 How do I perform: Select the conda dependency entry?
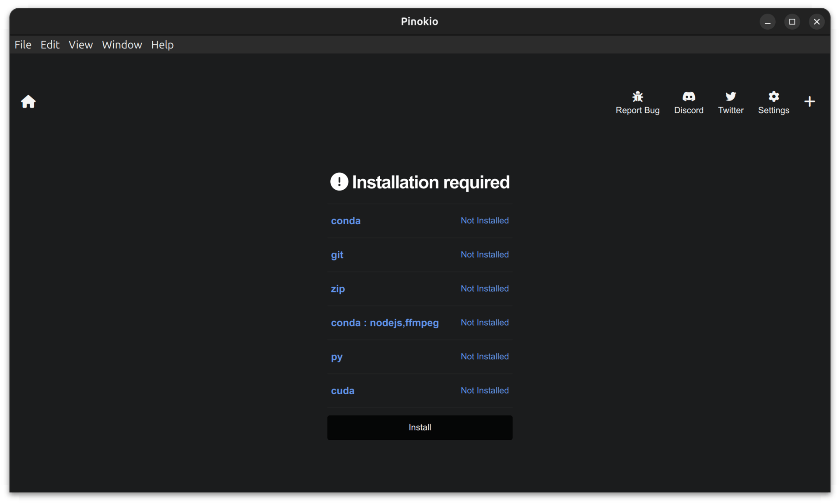346,221
